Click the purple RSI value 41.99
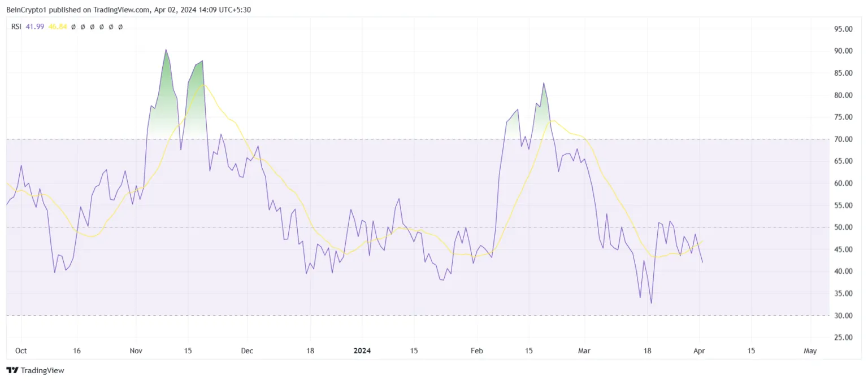This screenshot has width=868, height=381. coord(34,27)
